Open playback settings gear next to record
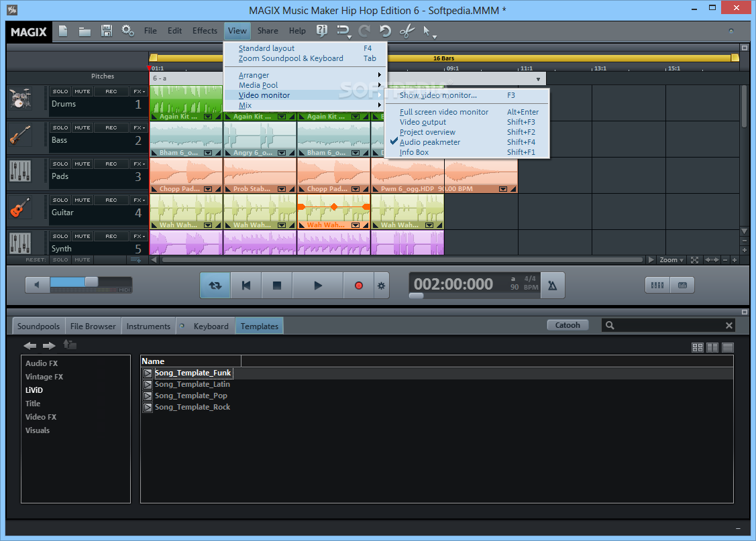756x541 pixels. [x=382, y=286]
